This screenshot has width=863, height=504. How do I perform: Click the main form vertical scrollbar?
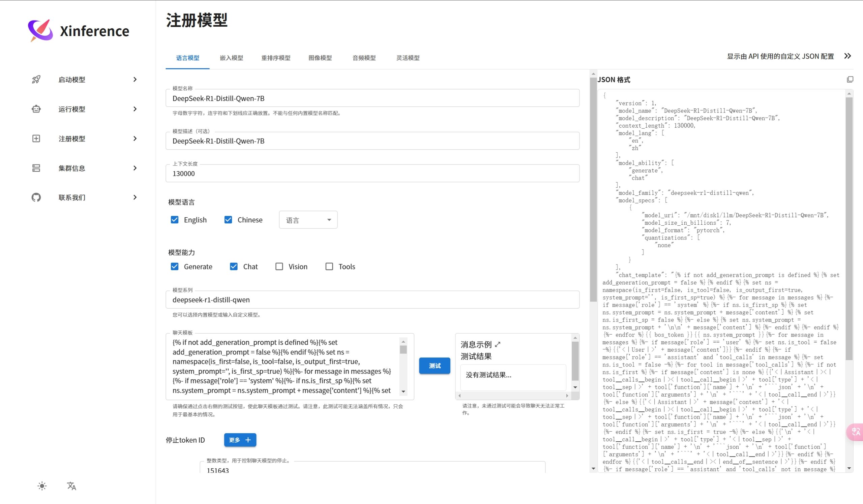pos(593,190)
